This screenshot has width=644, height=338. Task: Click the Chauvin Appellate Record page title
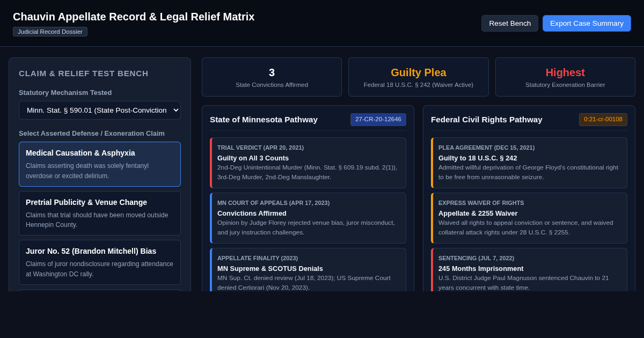[134, 17]
